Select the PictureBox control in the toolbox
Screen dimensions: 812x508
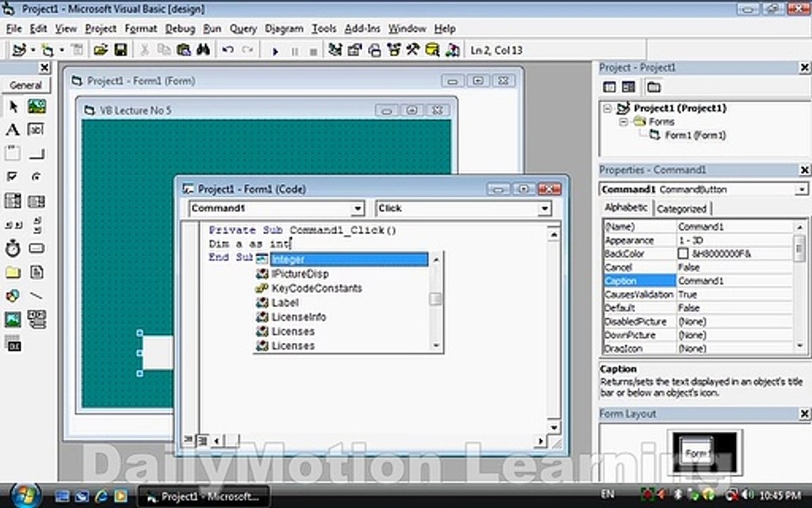(x=36, y=107)
